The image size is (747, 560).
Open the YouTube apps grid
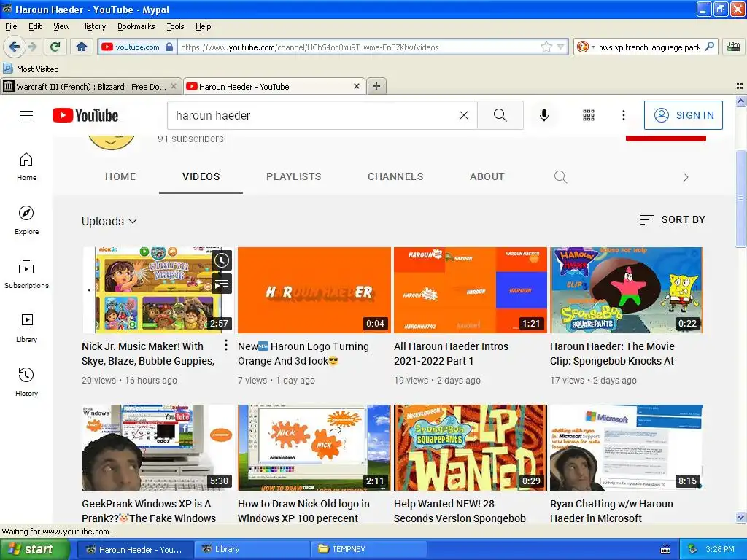click(x=589, y=115)
